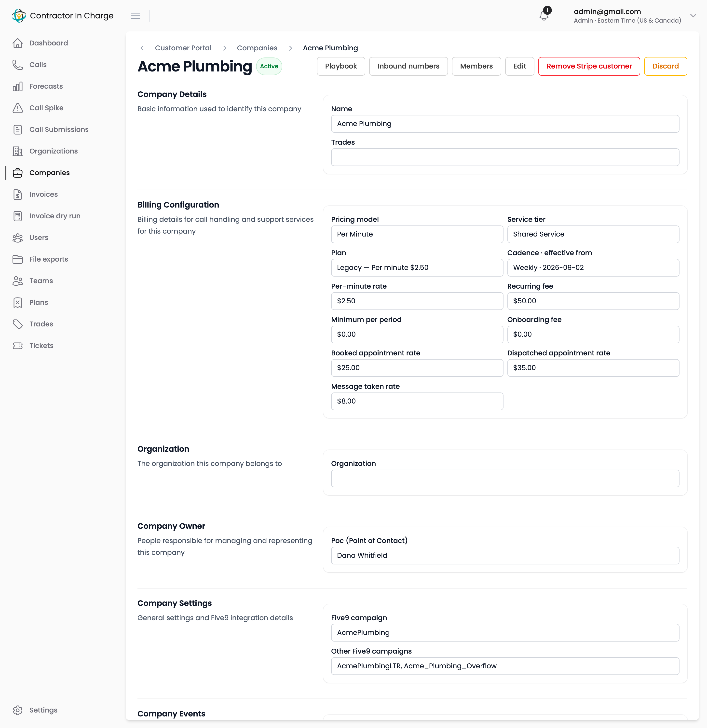
Task: Navigate to Companies breadcrumb link
Action: pos(257,48)
